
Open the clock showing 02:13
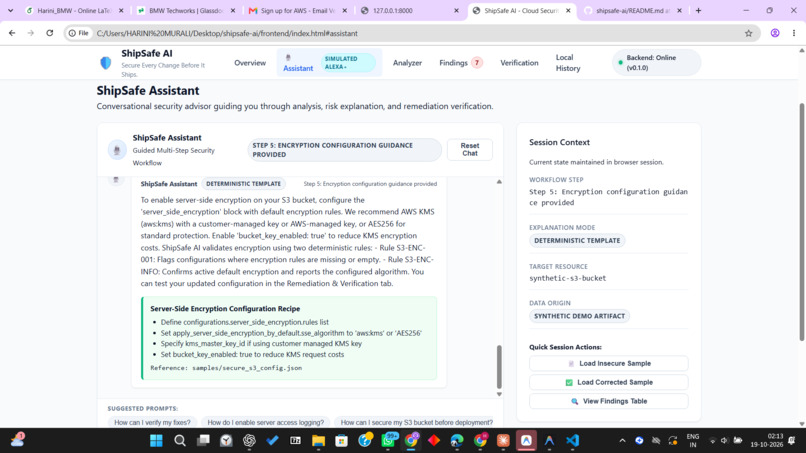pyautogui.click(x=766, y=441)
